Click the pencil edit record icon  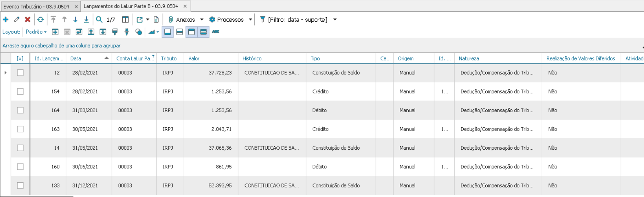point(17,19)
